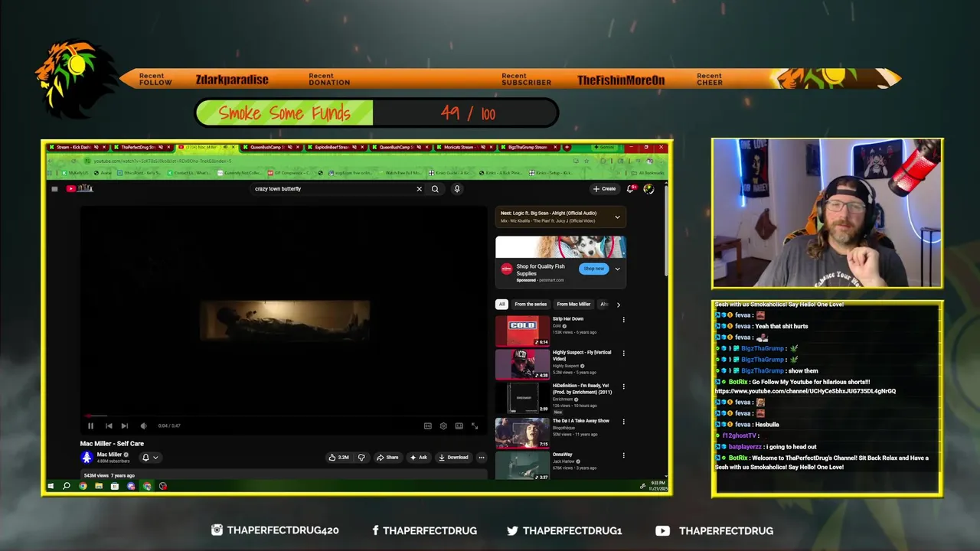Open the YouTube hamburger guide menu
The image size is (980, 551).
[x=54, y=189]
